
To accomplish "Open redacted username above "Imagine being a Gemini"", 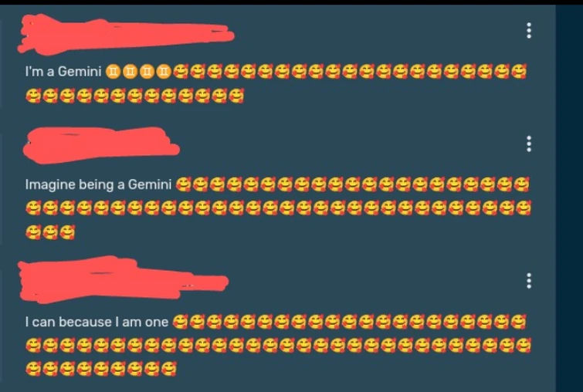I will pyautogui.click(x=101, y=145).
